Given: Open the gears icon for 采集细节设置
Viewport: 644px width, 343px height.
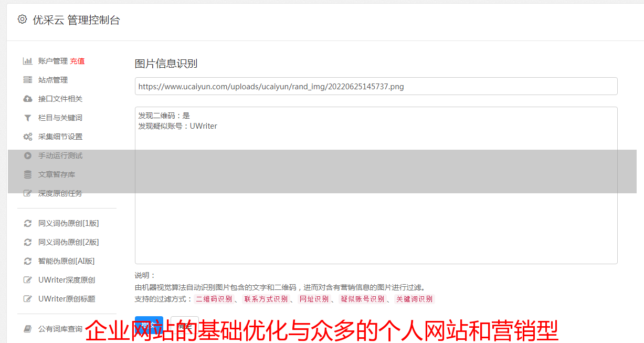Looking at the screenshot, I should 28,137.
